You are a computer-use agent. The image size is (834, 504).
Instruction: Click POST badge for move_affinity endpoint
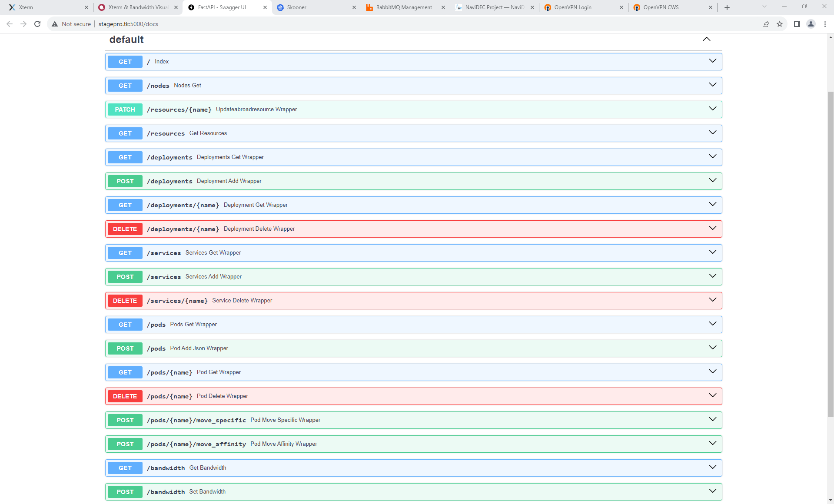(x=125, y=444)
